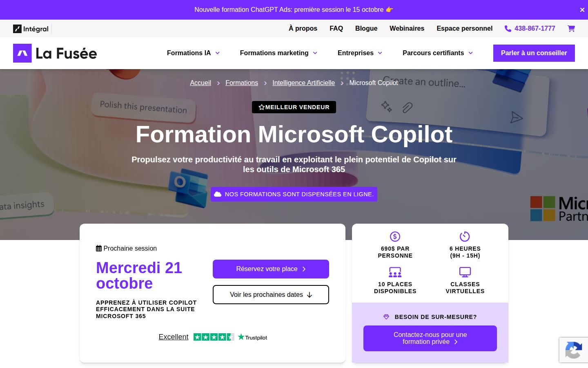Click the clock icon above 6 heures

[x=465, y=236]
